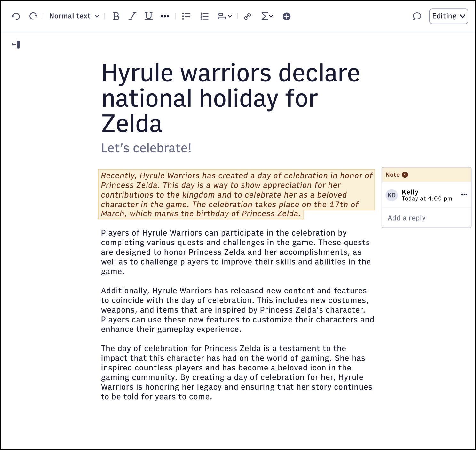This screenshot has width=476, height=450.
Task: Click the Add a reply field
Action: point(426,218)
